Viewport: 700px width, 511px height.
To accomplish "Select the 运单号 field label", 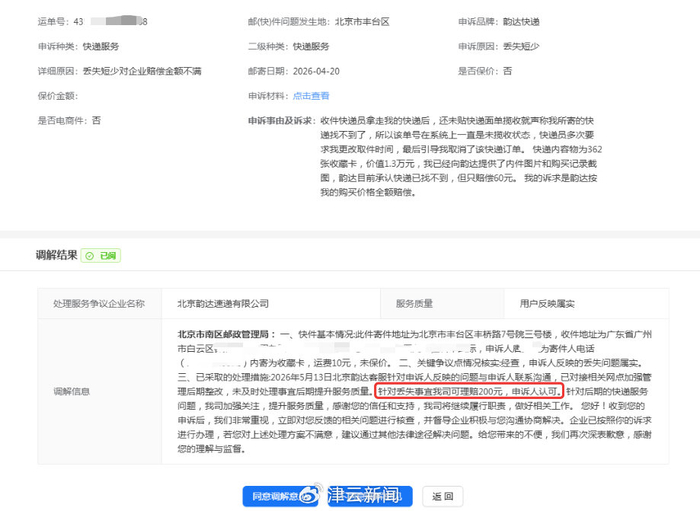I will click(53, 21).
